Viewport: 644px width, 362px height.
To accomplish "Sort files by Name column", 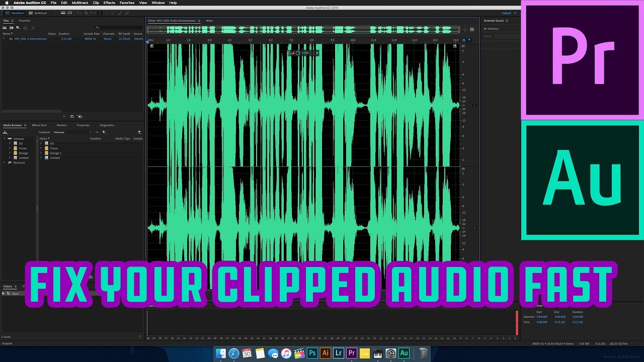I will click(7, 34).
